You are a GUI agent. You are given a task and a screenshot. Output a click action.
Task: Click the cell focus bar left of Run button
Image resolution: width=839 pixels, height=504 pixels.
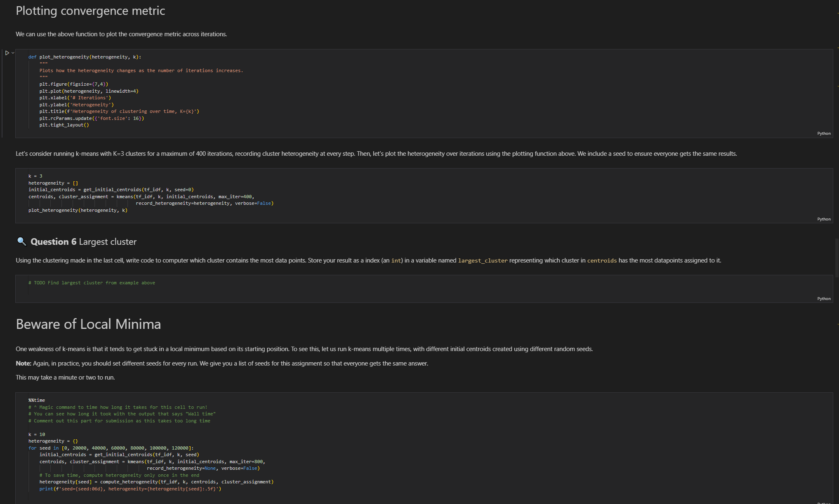click(x=2, y=93)
